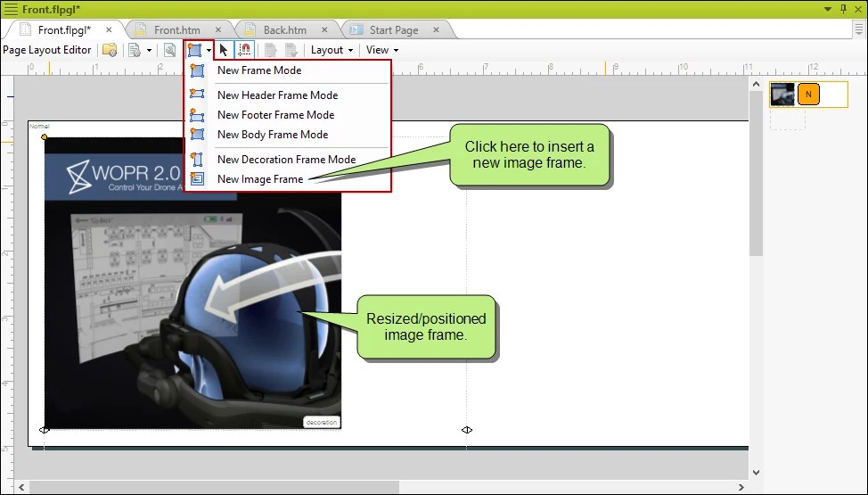Select the decoration label on image frame
The width and height of the screenshot is (868, 495).
(321, 423)
